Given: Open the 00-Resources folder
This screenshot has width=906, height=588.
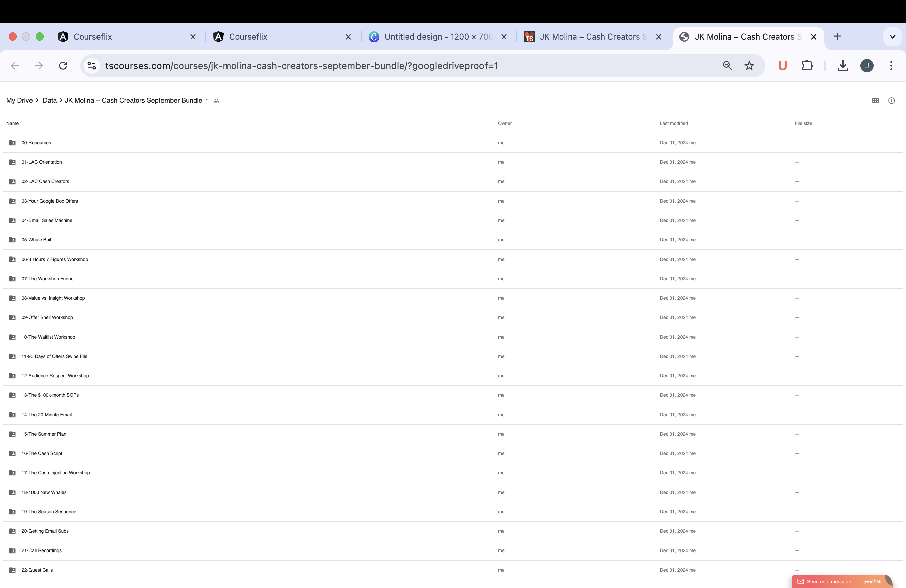Looking at the screenshot, I should (x=453, y=143).
